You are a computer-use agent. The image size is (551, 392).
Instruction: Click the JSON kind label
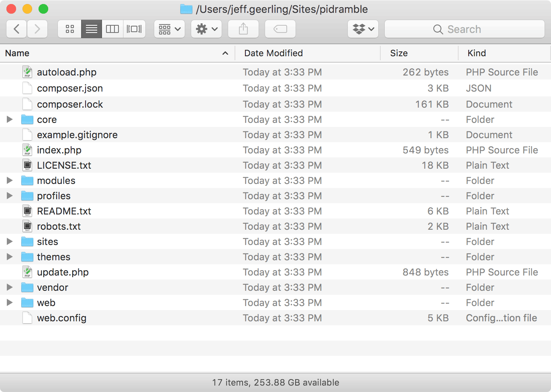479,88
